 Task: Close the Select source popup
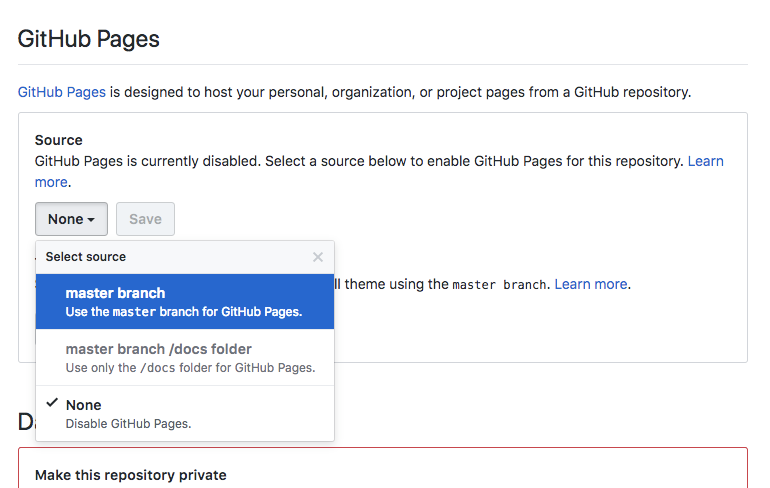(x=318, y=257)
